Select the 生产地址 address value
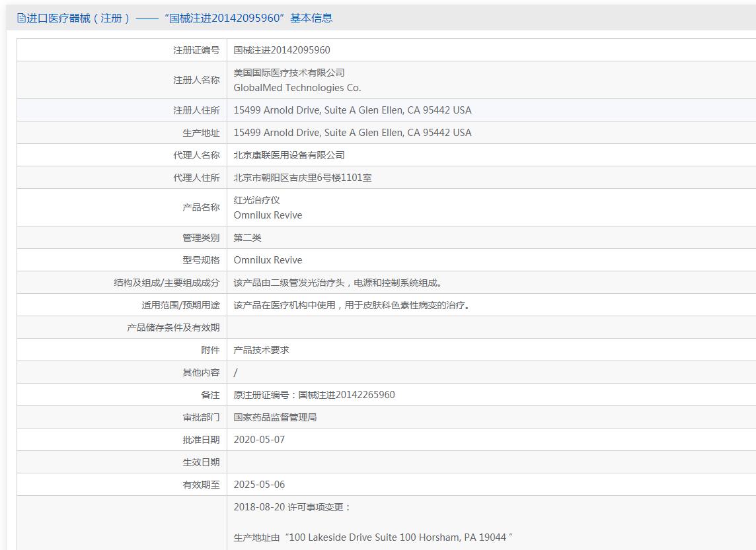Viewport: 756px width, 550px height. [x=352, y=133]
